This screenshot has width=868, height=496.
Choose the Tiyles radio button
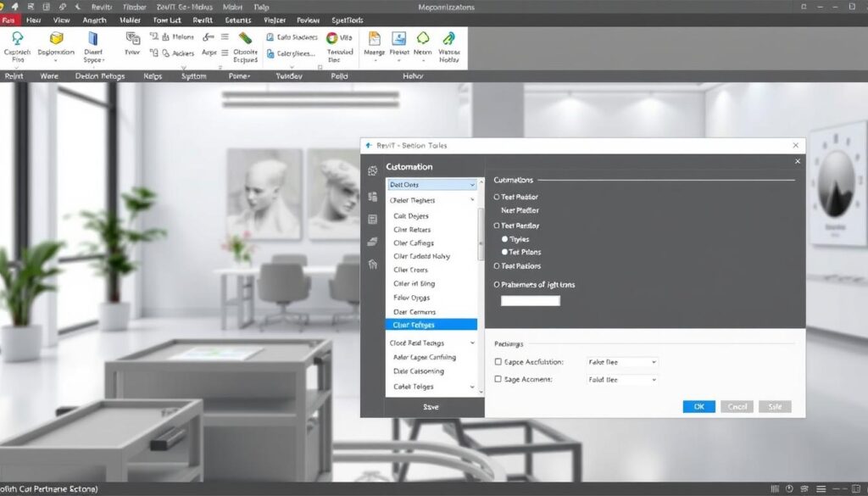click(x=504, y=239)
